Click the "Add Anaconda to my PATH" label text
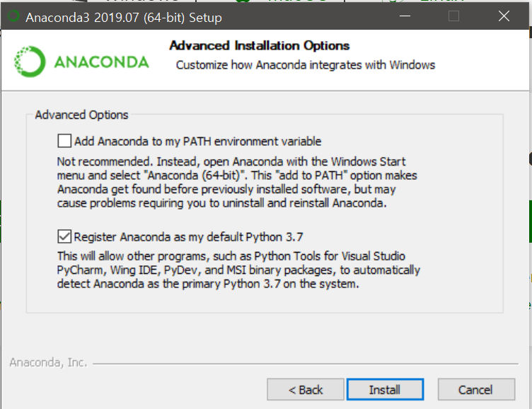532x409 pixels. tap(199, 141)
